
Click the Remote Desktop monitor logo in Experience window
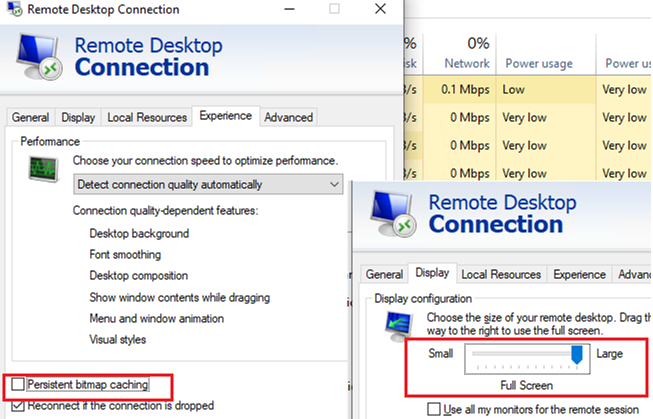[x=40, y=57]
